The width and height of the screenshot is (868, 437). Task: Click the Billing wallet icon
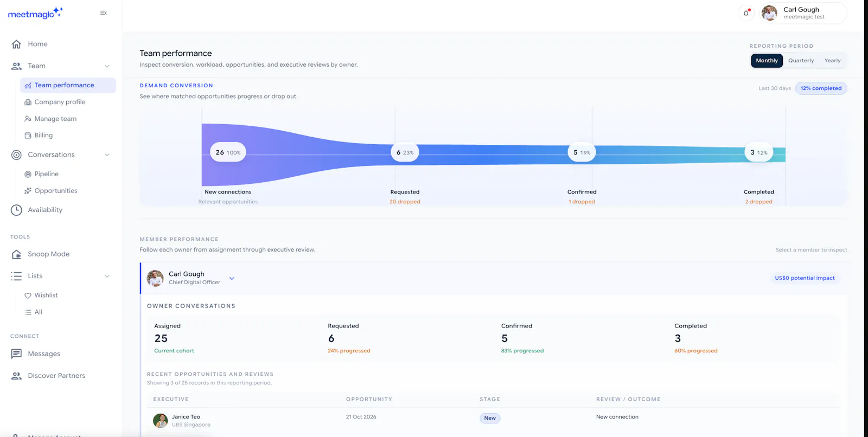click(28, 136)
